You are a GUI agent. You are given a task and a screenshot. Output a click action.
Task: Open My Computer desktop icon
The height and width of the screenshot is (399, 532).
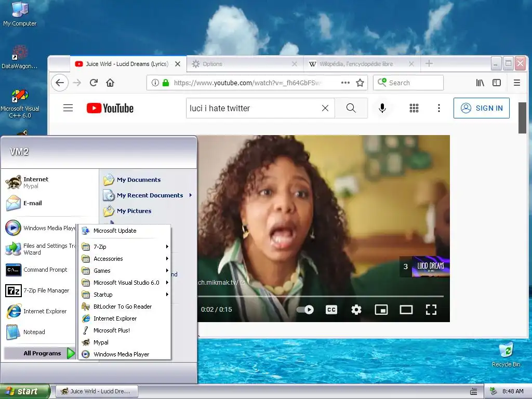click(x=20, y=14)
